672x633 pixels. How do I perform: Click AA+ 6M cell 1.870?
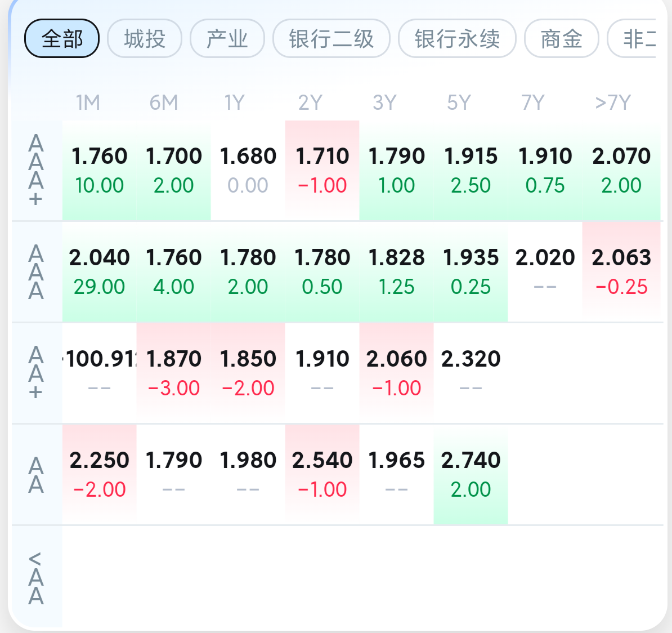click(x=173, y=373)
